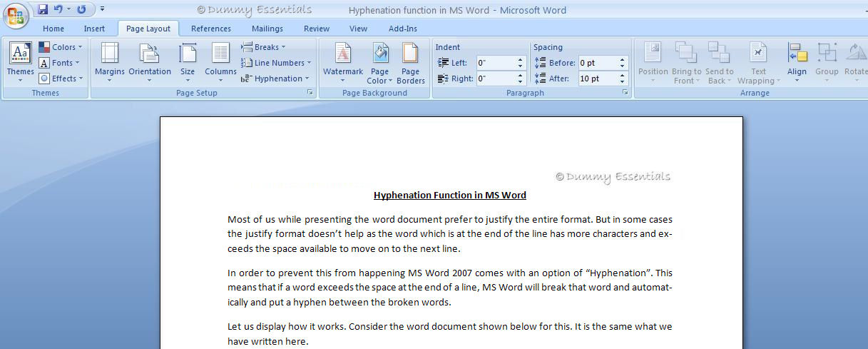Customize Quick Access Toolbar dropdown arrow
Image resolution: width=868 pixels, height=349 pixels.
tap(103, 9)
